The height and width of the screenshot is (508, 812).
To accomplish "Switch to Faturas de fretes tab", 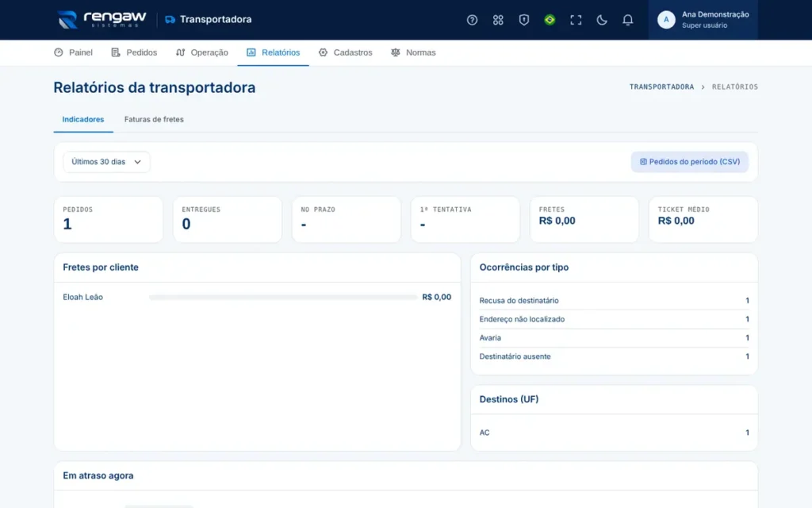I will (x=154, y=119).
